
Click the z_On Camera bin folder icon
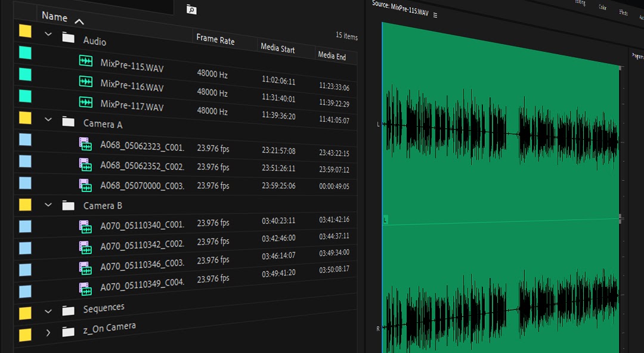pos(68,331)
